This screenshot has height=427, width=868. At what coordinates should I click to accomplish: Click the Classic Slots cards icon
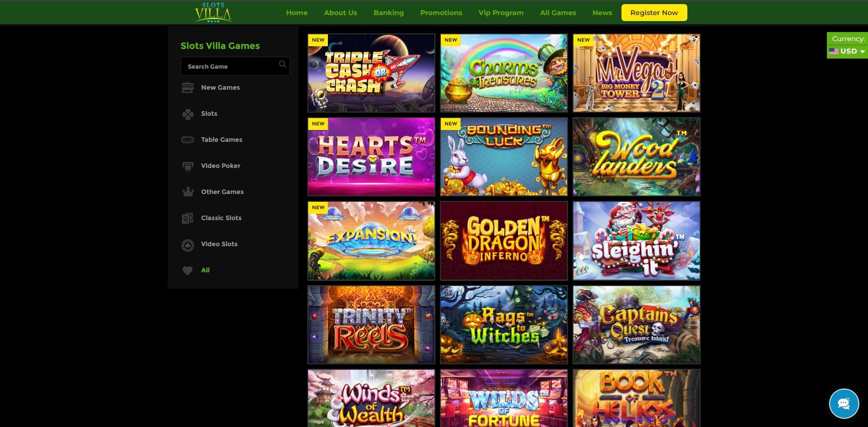click(x=188, y=218)
